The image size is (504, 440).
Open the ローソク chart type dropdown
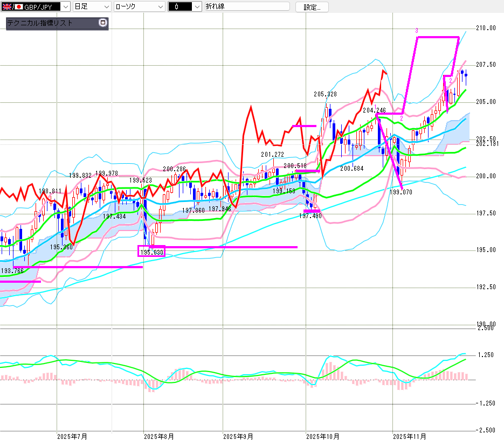161,7
